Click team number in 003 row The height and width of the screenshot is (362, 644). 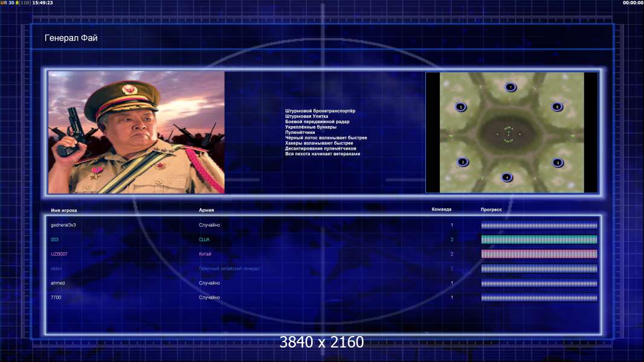(452, 240)
